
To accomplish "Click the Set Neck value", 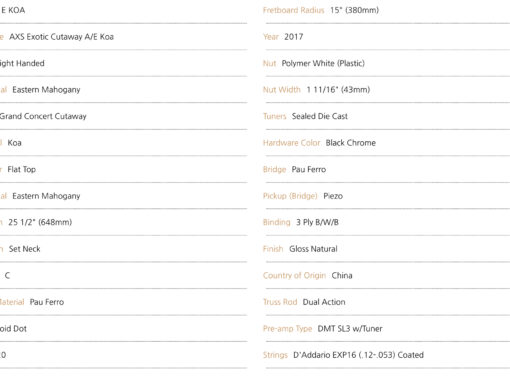I will 25,249.
